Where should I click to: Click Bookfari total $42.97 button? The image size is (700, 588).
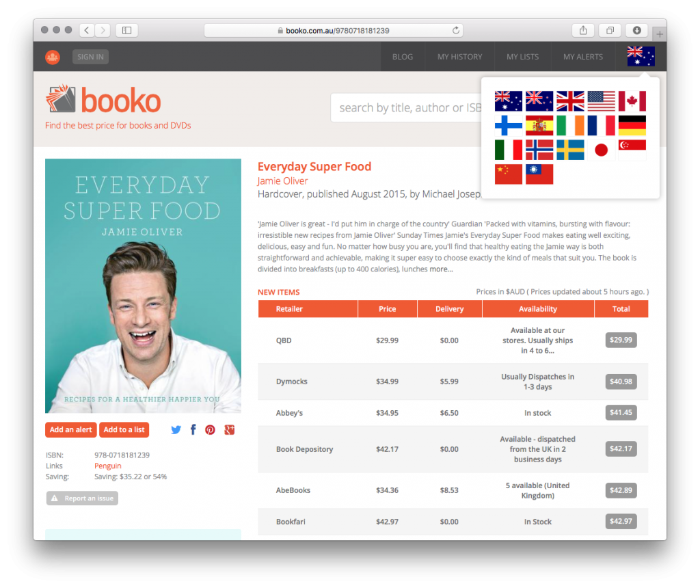coord(621,521)
